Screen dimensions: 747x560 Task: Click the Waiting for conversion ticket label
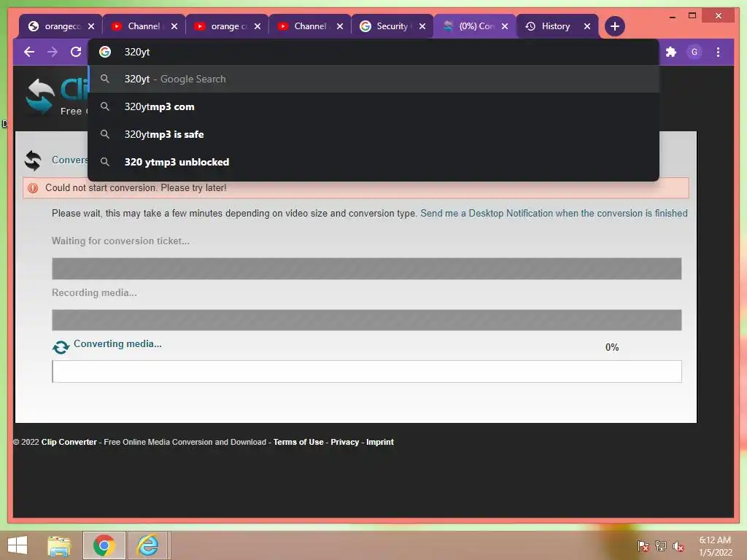click(x=120, y=241)
